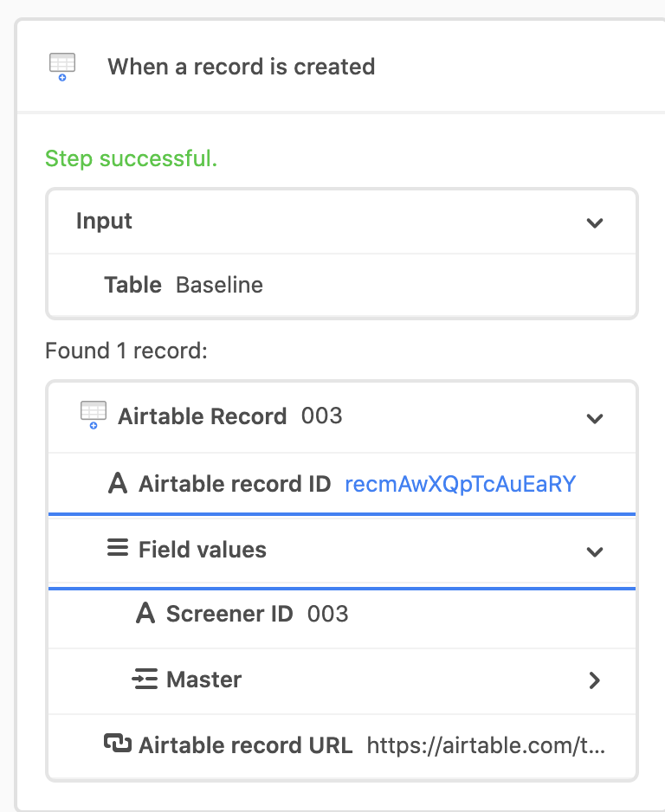Collapse the Field values chevron
Viewport: 665px width, 812px height.
[x=595, y=552]
